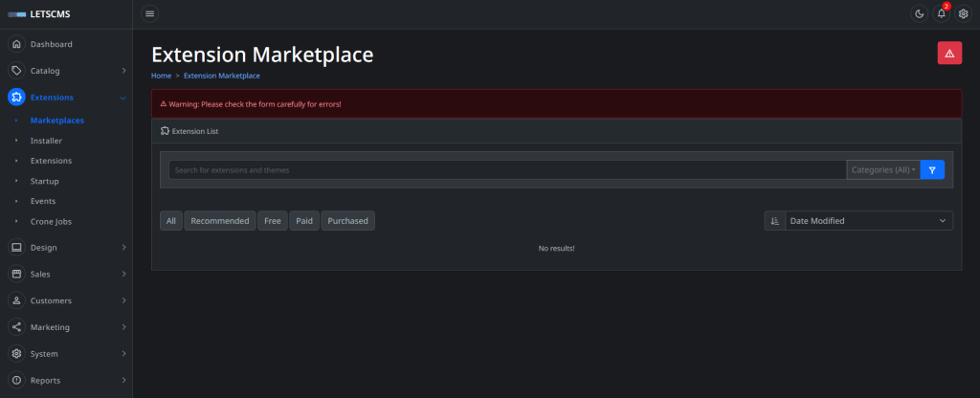Image resolution: width=980 pixels, height=398 pixels.
Task: Expand the Design menu chevron
Action: coord(123,248)
